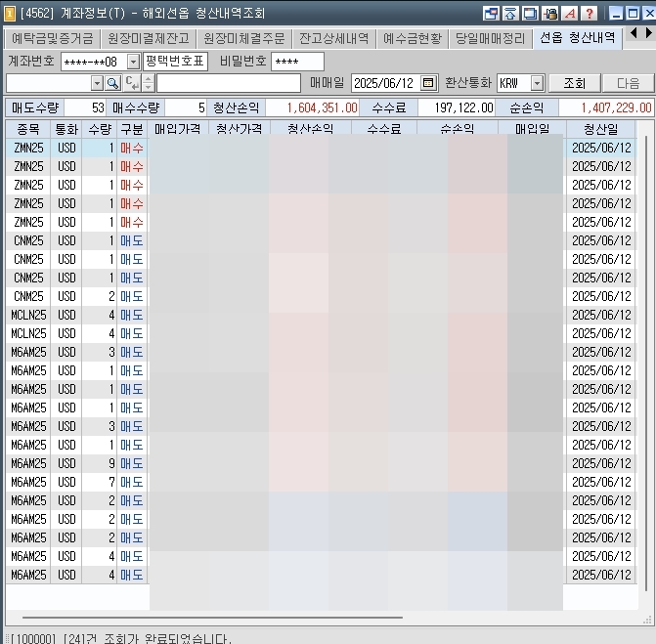This screenshot has height=644, width=656.
Task: Click the orange screen number icon in the title
Action: (x=9, y=14)
